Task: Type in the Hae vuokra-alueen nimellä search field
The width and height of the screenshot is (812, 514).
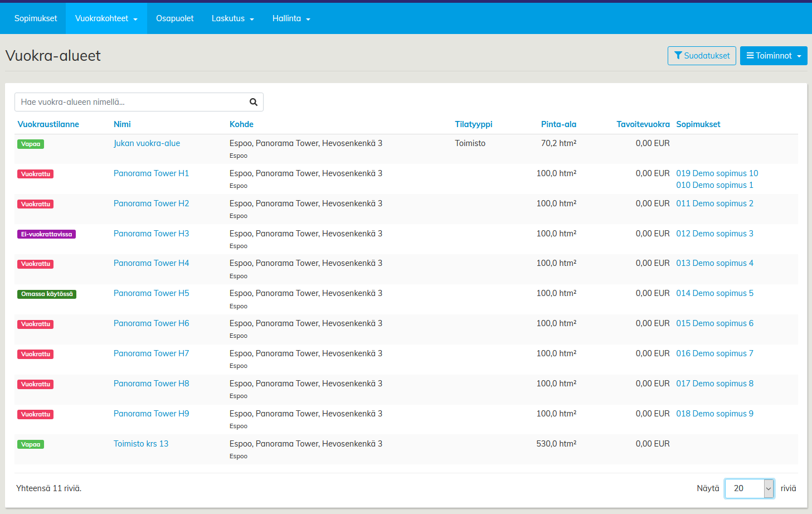Action: pos(131,102)
